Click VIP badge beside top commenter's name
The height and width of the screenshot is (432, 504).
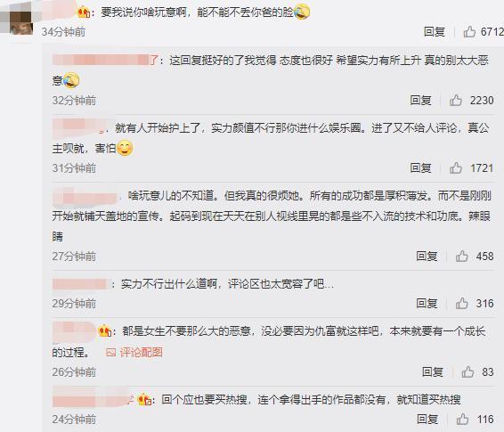tap(84, 12)
